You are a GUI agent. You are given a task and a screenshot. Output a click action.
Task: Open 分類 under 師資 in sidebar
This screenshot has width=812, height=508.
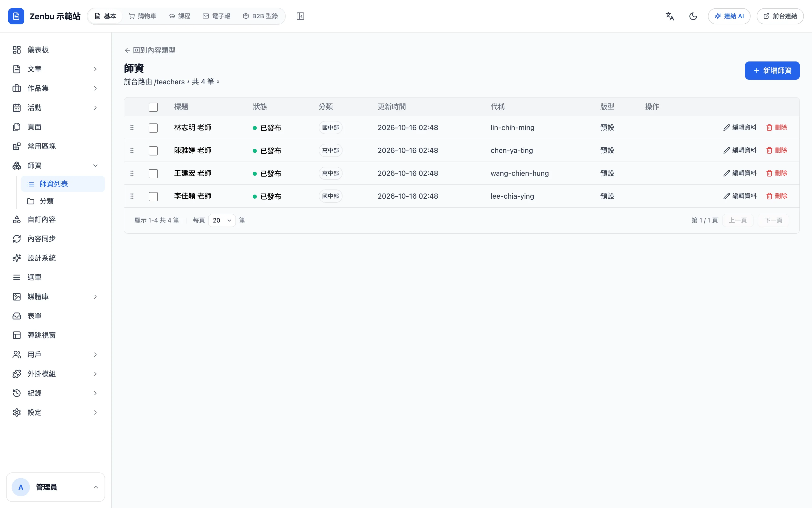click(63, 201)
